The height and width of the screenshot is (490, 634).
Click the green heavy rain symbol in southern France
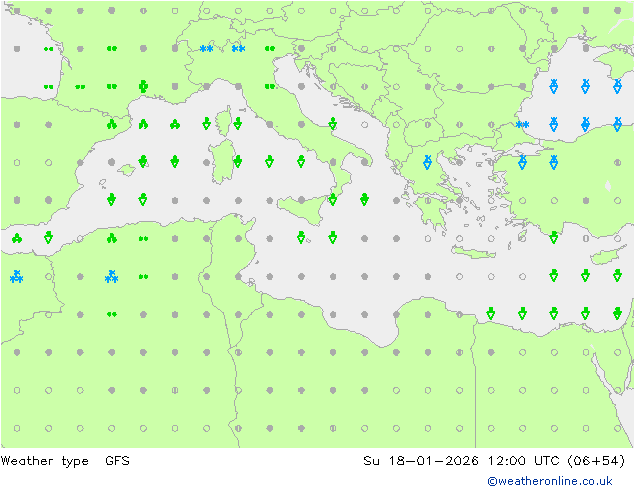143,86
